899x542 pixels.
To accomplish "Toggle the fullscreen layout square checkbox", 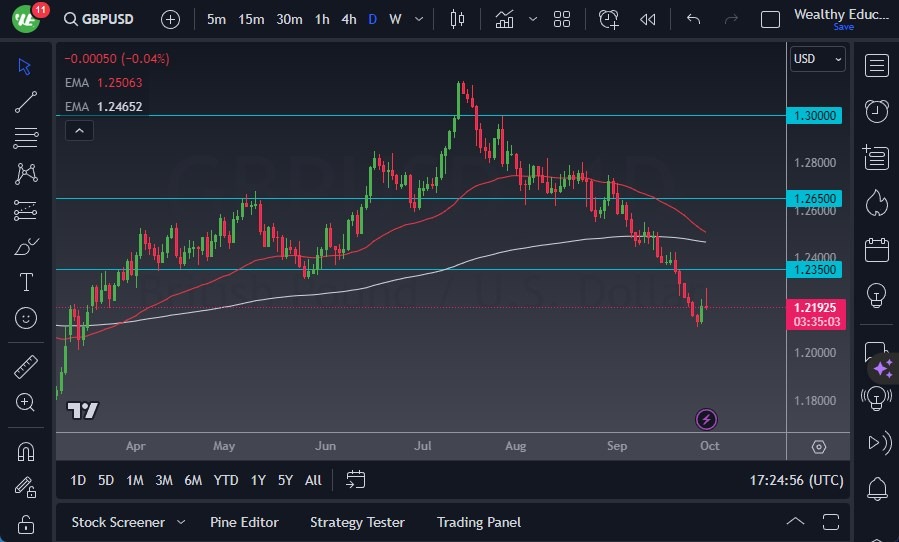I will click(x=770, y=19).
